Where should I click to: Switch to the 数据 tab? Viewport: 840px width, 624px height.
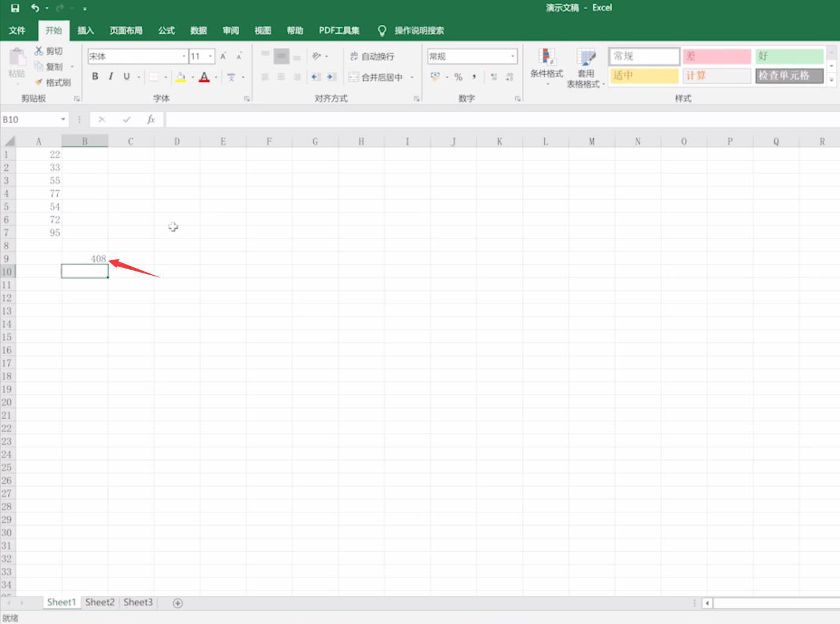pos(199,30)
